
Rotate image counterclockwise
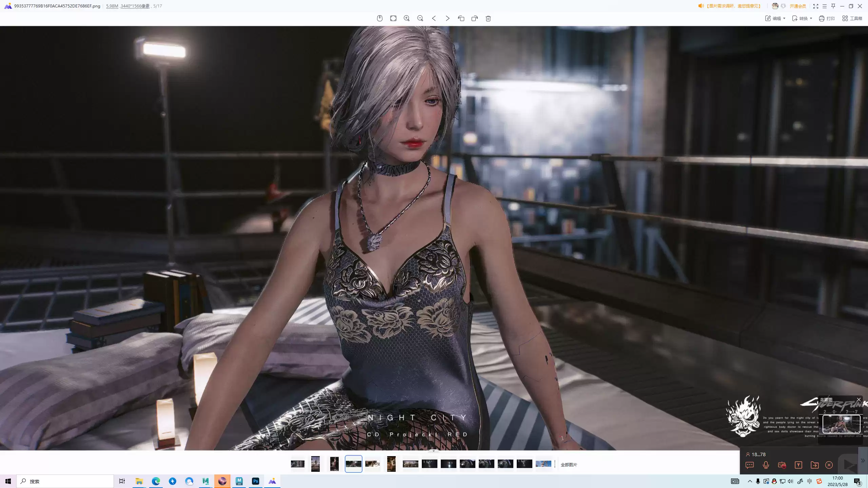pyautogui.click(x=461, y=18)
